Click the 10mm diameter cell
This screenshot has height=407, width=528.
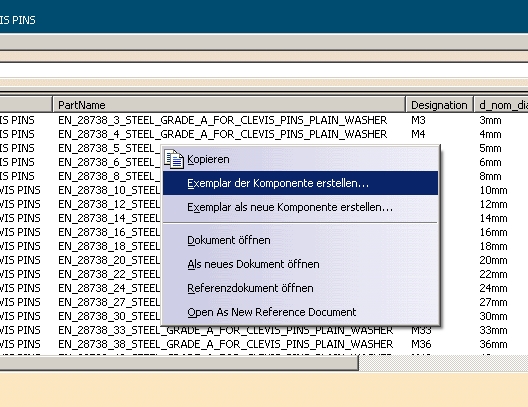coord(493,190)
